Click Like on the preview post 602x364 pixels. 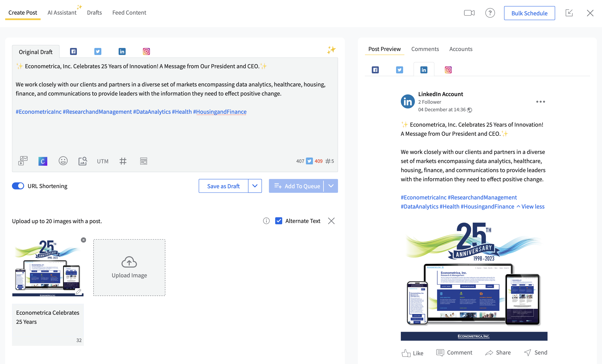[x=412, y=353]
